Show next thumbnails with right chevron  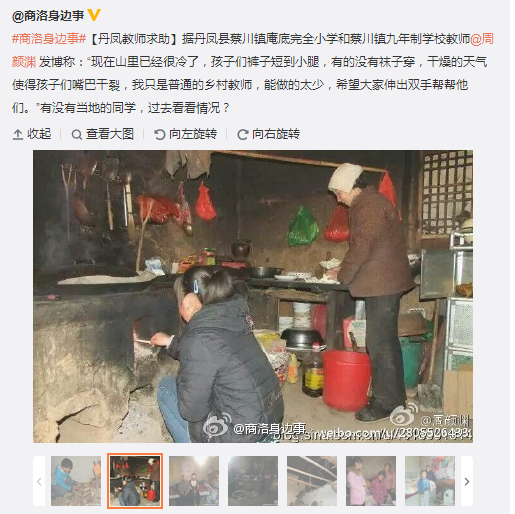(x=467, y=481)
